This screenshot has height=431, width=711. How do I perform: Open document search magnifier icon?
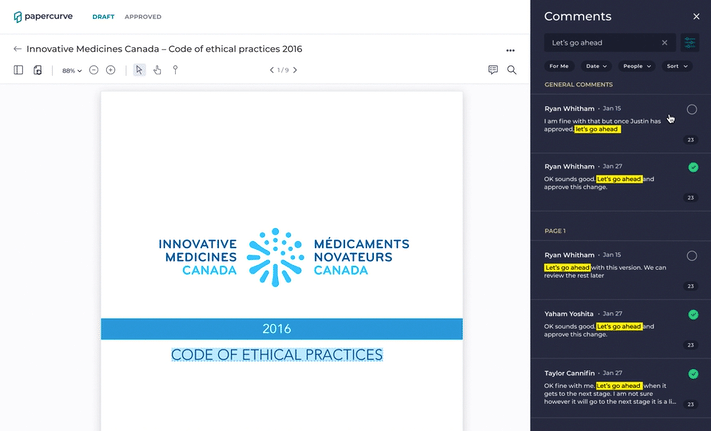click(x=511, y=70)
